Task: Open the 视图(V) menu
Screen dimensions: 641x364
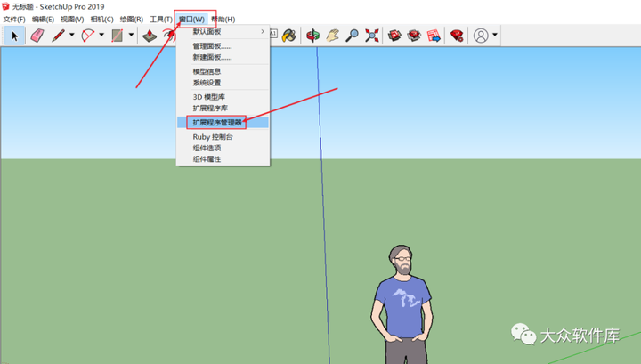Action: pos(72,20)
